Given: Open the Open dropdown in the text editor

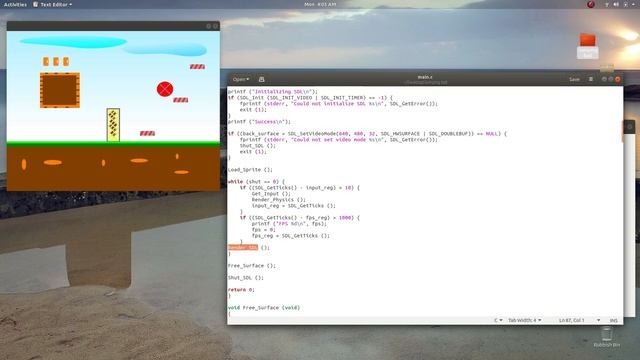Looking at the screenshot, I should (x=241, y=79).
